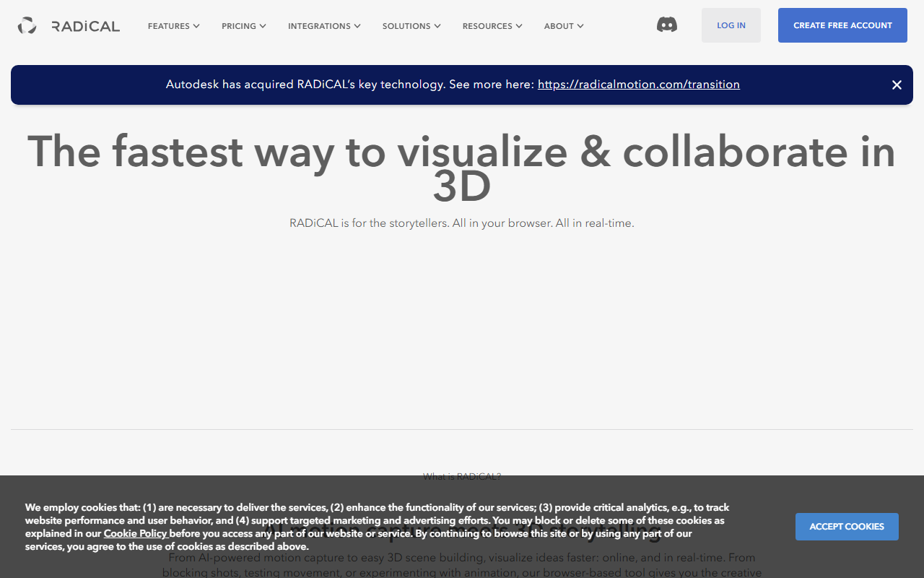Viewport: 924px width, 578px height.
Task: Open the SOLUTIONS menu label
Action: tap(406, 26)
